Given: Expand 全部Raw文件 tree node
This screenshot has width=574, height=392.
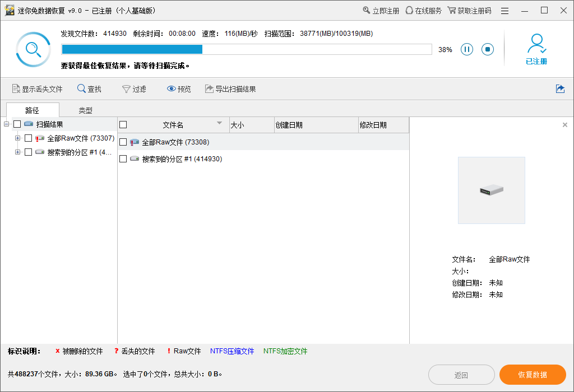Looking at the screenshot, I should (17, 138).
